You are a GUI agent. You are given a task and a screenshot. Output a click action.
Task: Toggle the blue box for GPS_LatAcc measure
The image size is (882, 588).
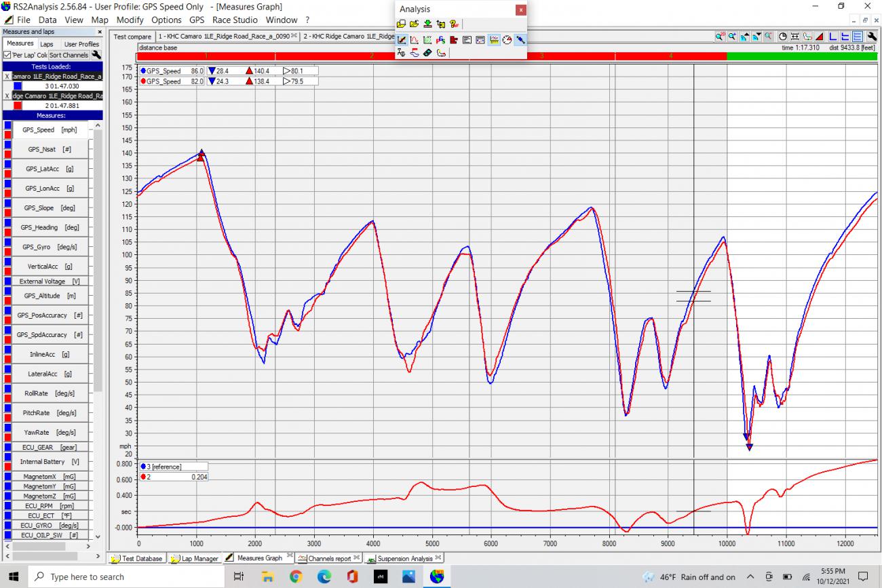[7, 164]
